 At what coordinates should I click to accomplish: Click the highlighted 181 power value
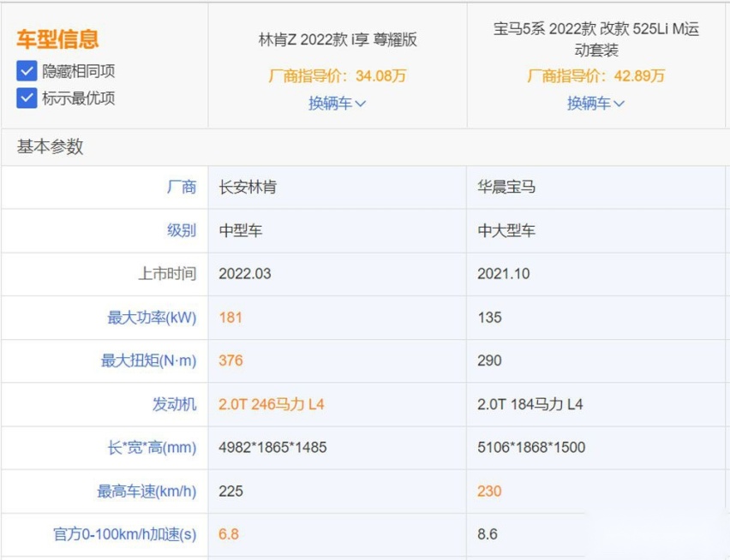(230, 318)
